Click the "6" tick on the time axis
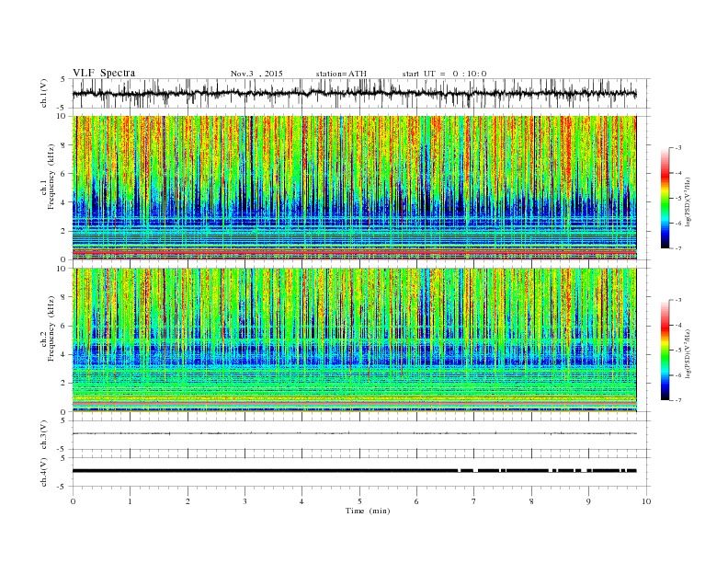 pyautogui.click(x=416, y=501)
